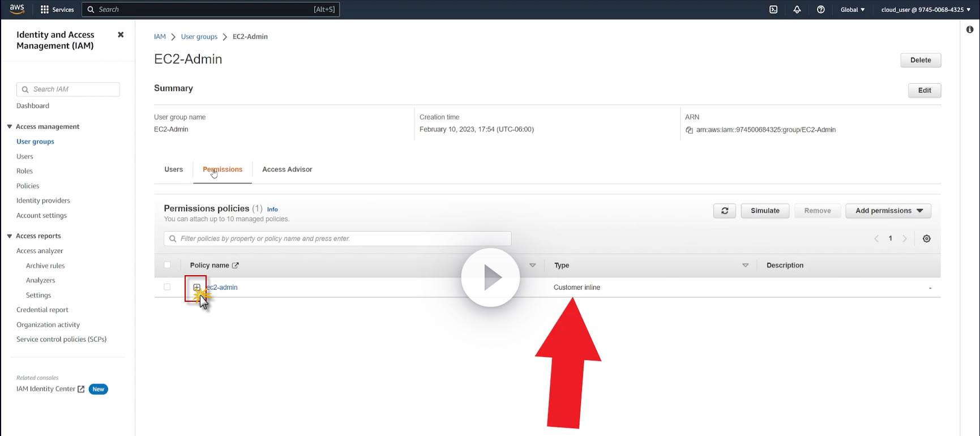The image size is (980, 436).
Task: Click the group ARN text
Action: tap(766, 130)
